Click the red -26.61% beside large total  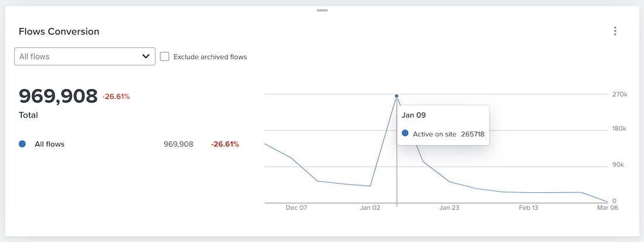click(x=116, y=96)
